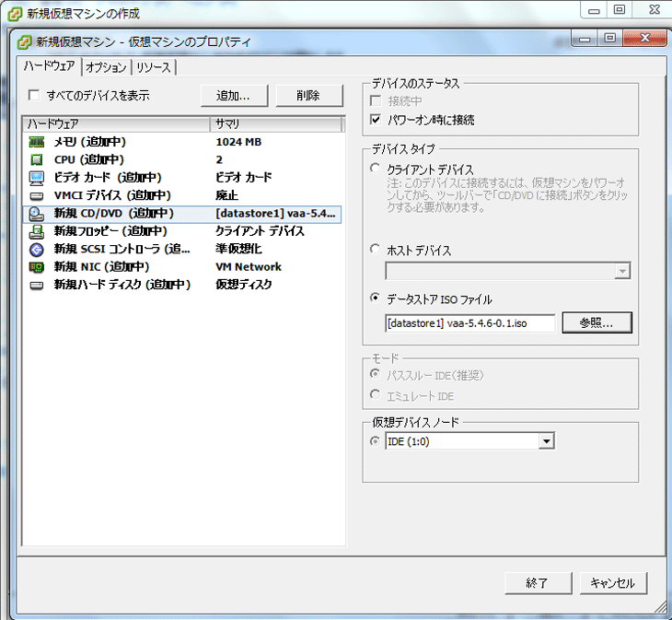Image resolution: width=672 pixels, height=620 pixels.
Task: Switch to the リソース tab
Action: (154, 67)
